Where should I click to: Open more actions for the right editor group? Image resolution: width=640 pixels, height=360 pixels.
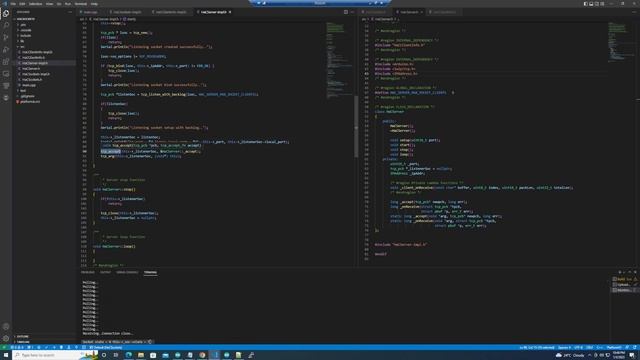pos(634,12)
